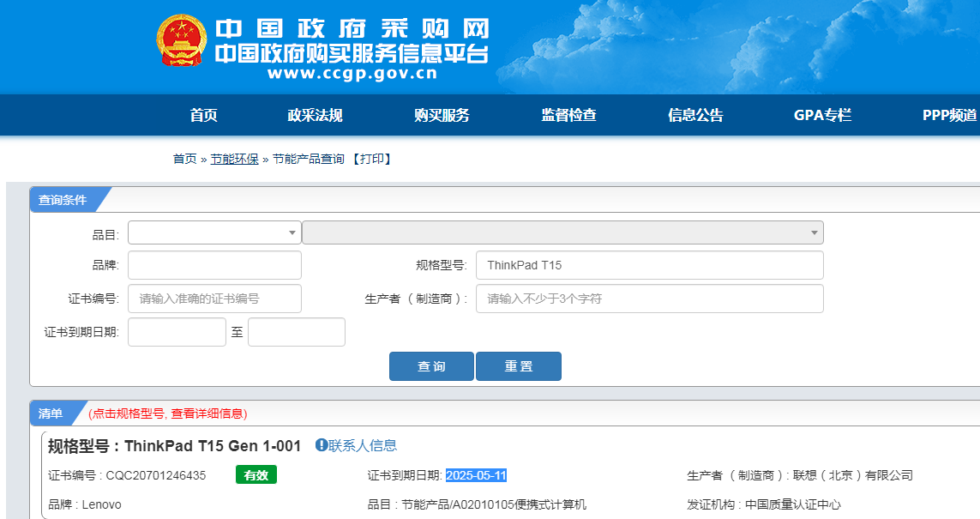980x519 pixels.
Task: Open the 信息公告 navigation item
Action: [x=695, y=115]
